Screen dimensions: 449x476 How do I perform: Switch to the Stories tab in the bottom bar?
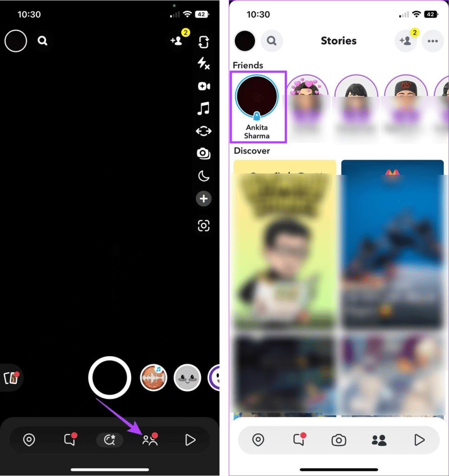149,440
